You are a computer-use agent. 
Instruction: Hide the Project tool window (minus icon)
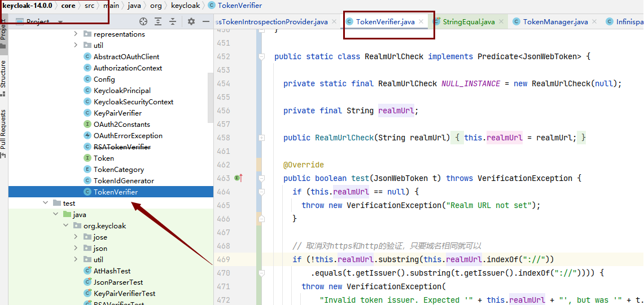(206, 22)
